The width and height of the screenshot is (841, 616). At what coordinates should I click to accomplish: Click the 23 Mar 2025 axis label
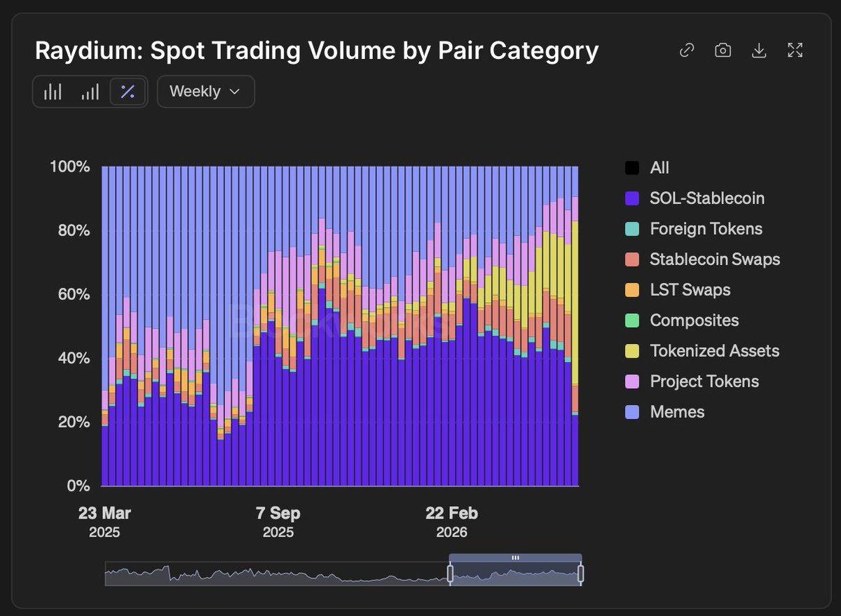(104, 521)
